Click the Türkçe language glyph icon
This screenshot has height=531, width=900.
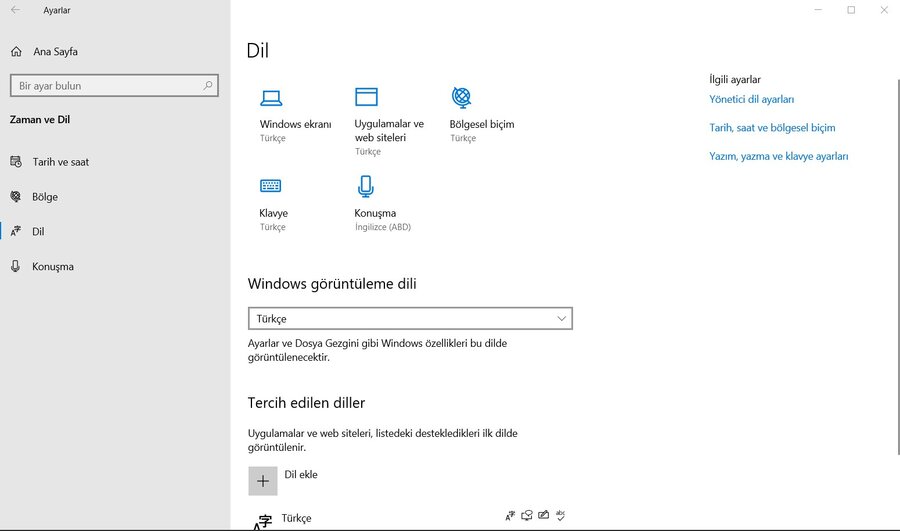pyautogui.click(x=263, y=521)
